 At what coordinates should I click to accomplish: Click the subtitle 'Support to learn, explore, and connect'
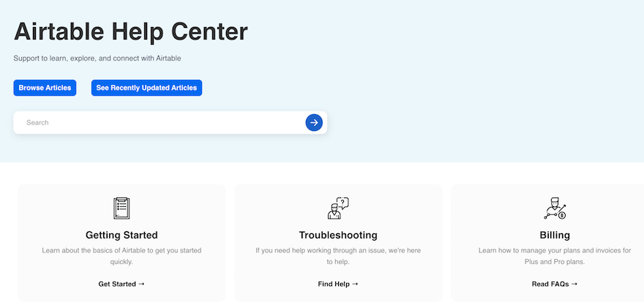(x=97, y=59)
